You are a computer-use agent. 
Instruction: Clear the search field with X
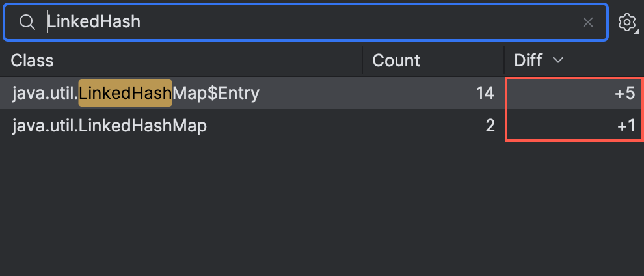[x=587, y=22]
